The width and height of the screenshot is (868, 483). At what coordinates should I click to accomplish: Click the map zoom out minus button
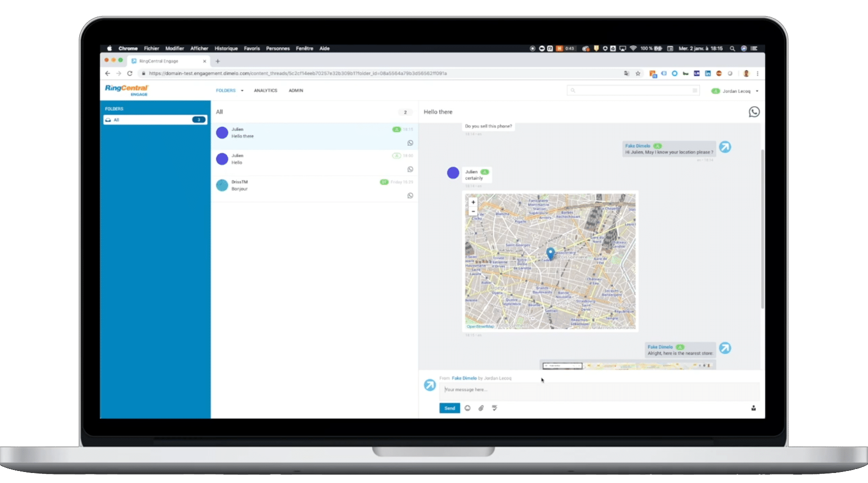(x=473, y=211)
